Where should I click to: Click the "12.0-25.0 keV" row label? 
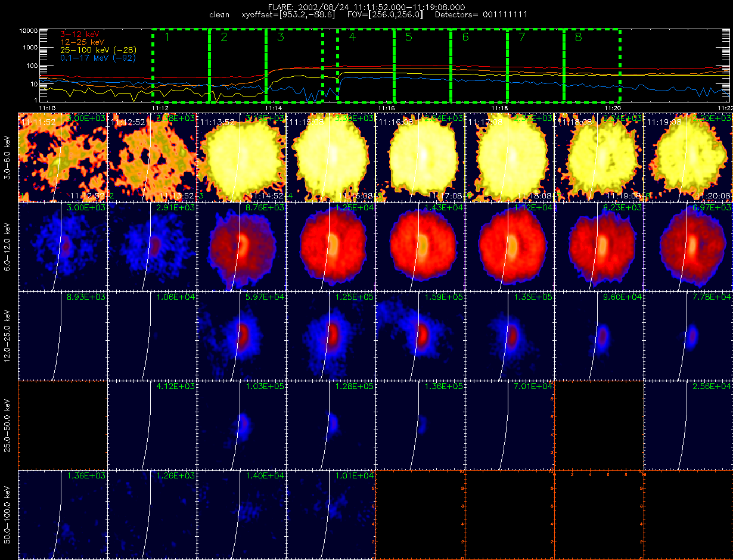[8, 335]
